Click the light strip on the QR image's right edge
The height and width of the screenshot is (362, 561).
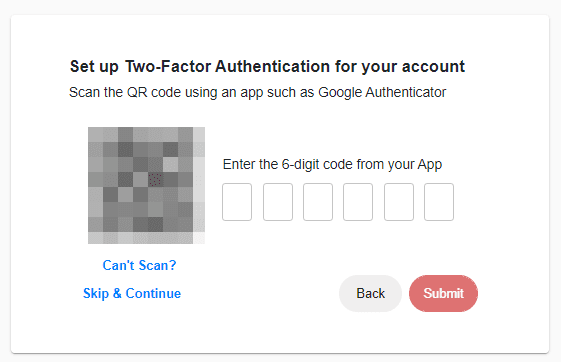[x=199, y=185]
